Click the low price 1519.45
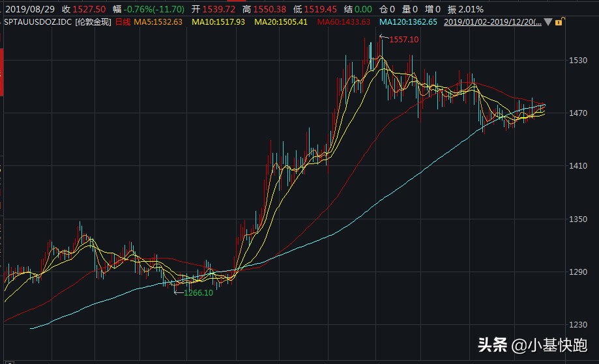This screenshot has height=364, width=599. (320, 9)
